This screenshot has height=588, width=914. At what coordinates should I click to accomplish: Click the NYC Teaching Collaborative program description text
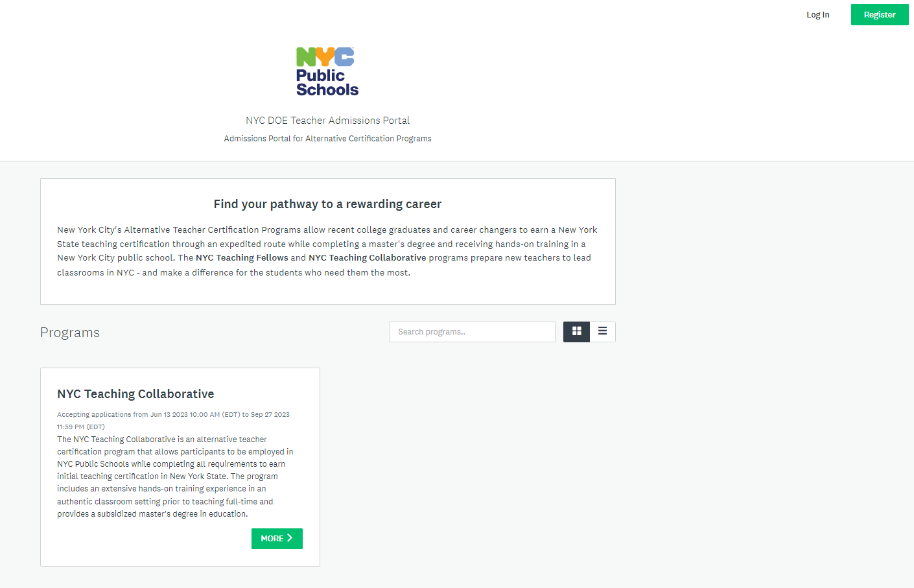click(x=175, y=476)
